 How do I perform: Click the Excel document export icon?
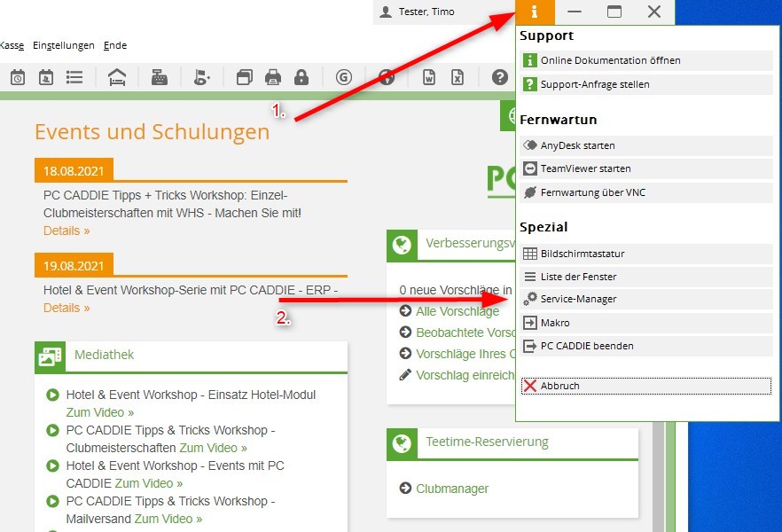(457, 77)
